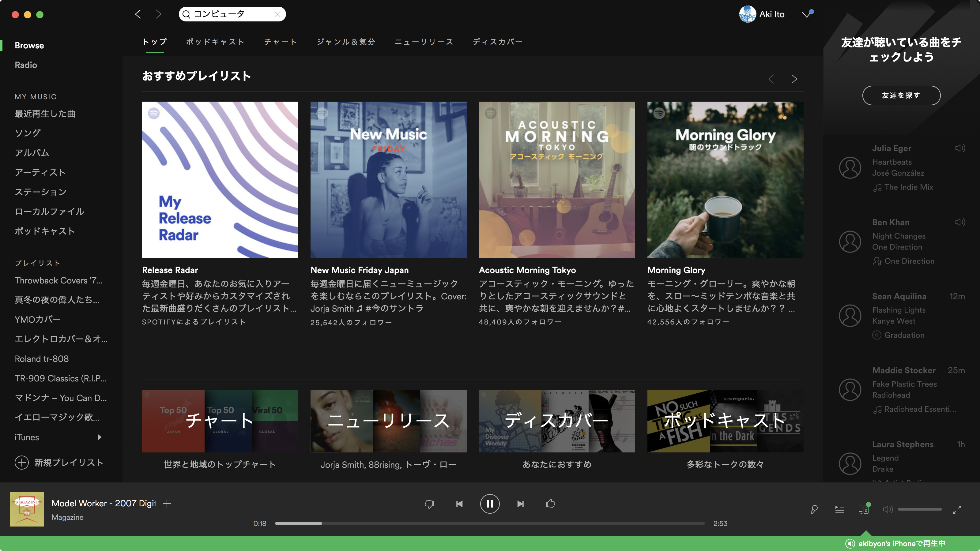Skip to the next track
980x551 pixels.
(x=520, y=504)
